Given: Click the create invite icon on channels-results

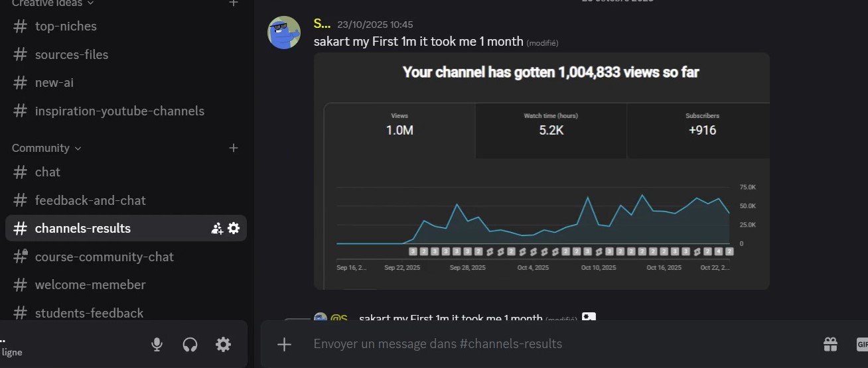Looking at the screenshot, I should [217, 228].
